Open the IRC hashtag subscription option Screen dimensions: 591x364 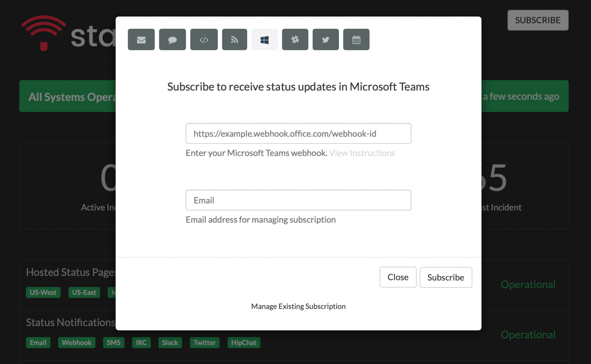(295, 39)
